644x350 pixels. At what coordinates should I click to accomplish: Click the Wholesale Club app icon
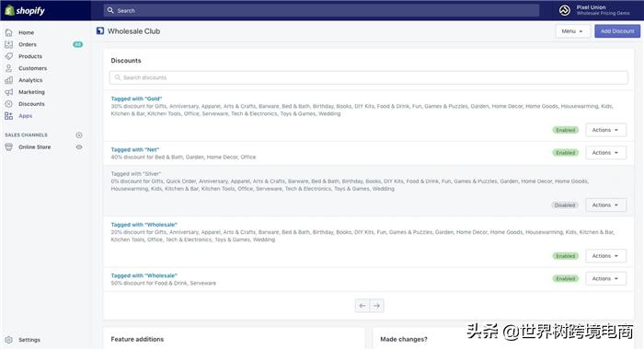(100, 30)
